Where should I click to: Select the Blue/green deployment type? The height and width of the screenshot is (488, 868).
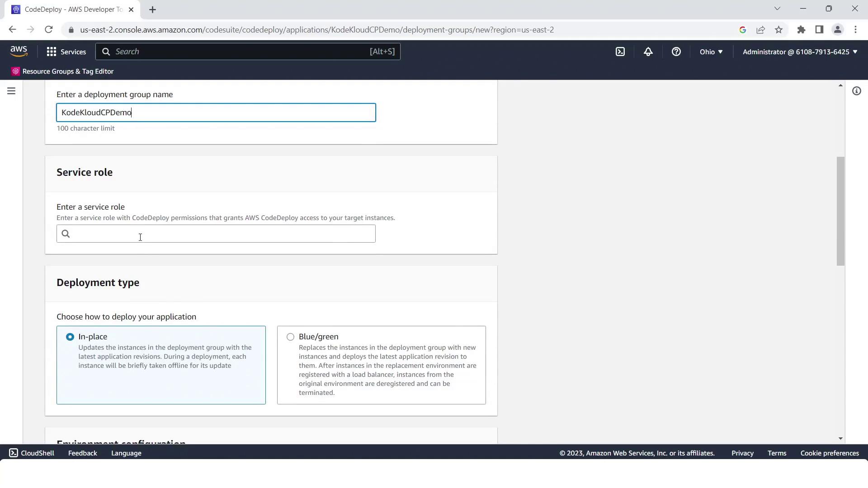(290, 337)
